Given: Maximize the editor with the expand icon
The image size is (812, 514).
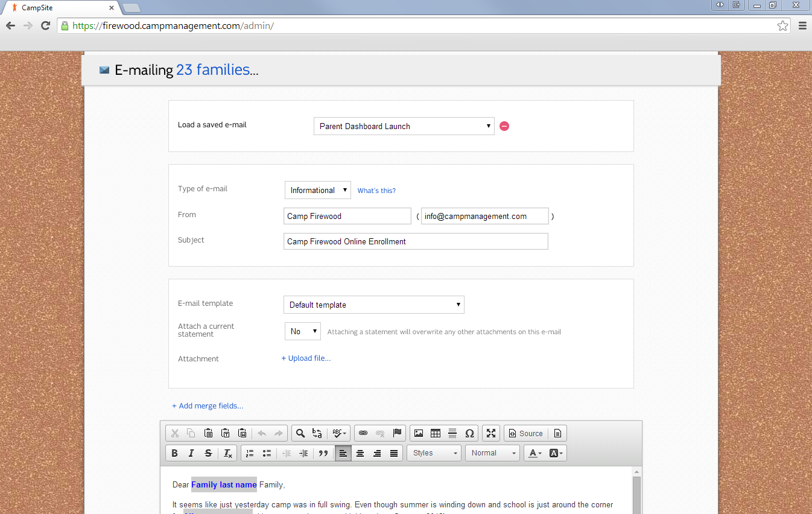Looking at the screenshot, I should pyautogui.click(x=491, y=433).
